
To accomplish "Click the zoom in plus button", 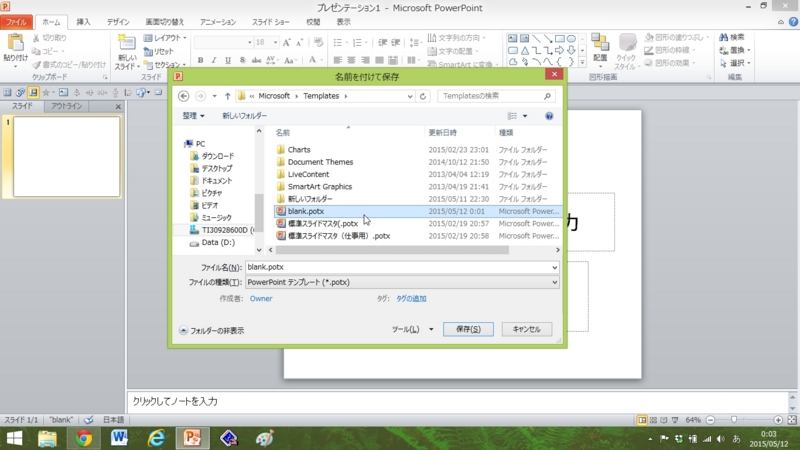I will 778,420.
